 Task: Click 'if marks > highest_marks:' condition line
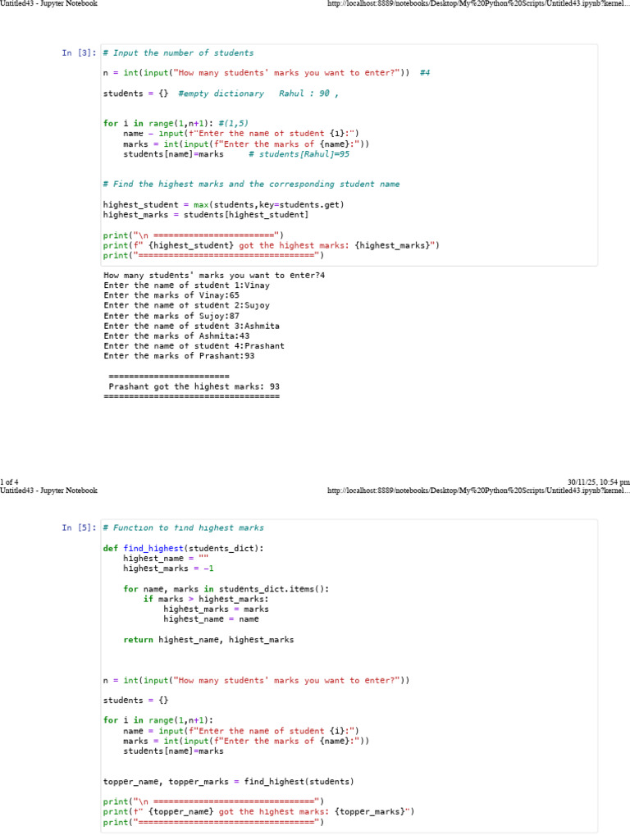(206, 599)
